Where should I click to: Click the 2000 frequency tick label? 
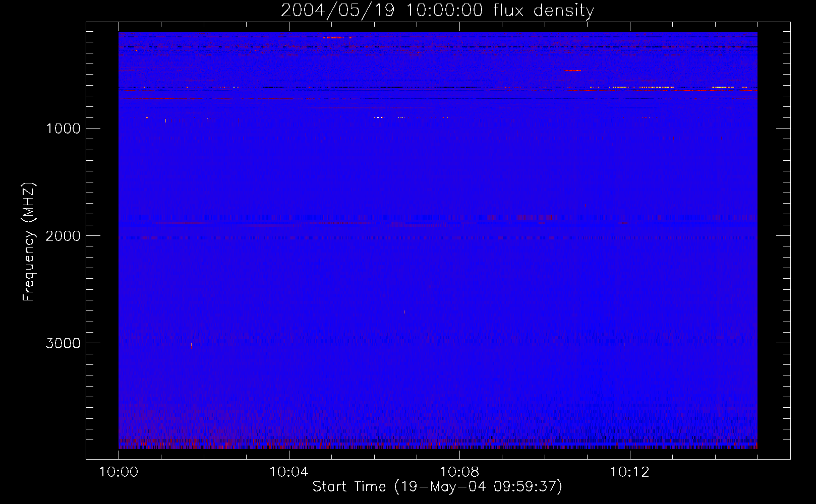point(63,236)
